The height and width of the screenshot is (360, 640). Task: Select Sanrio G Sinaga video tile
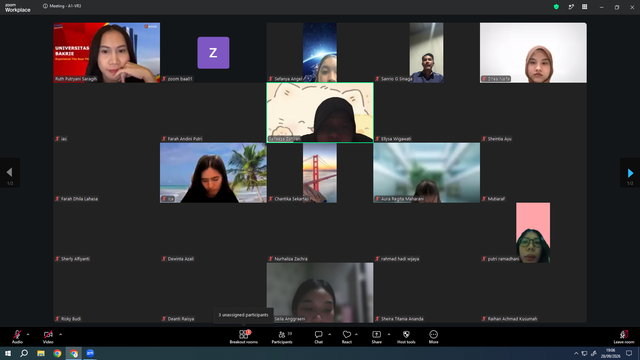pyautogui.click(x=427, y=53)
